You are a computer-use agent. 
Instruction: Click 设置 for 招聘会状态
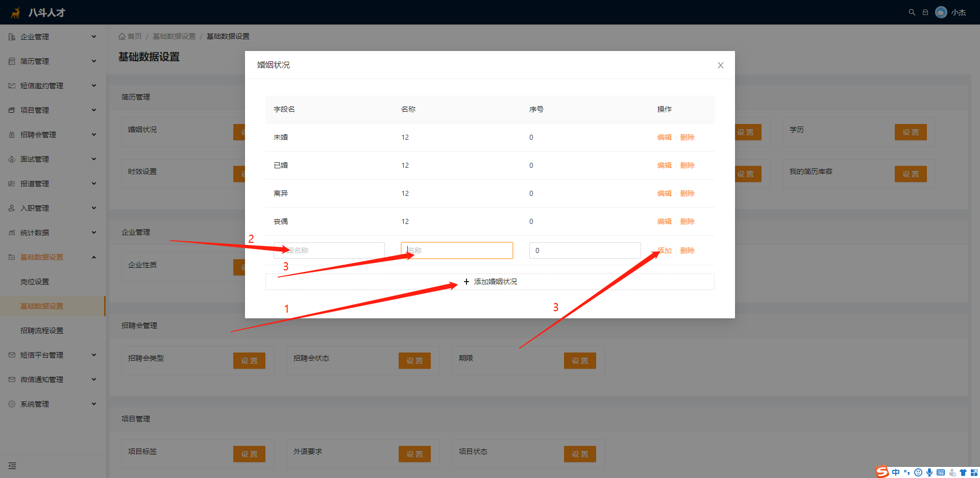(414, 361)
